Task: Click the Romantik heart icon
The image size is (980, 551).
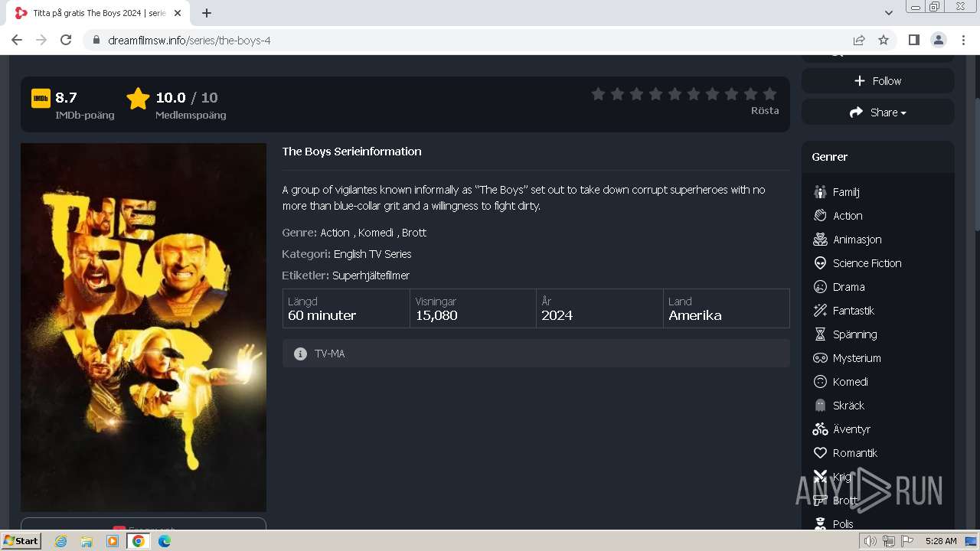Action: pos(820,453)
